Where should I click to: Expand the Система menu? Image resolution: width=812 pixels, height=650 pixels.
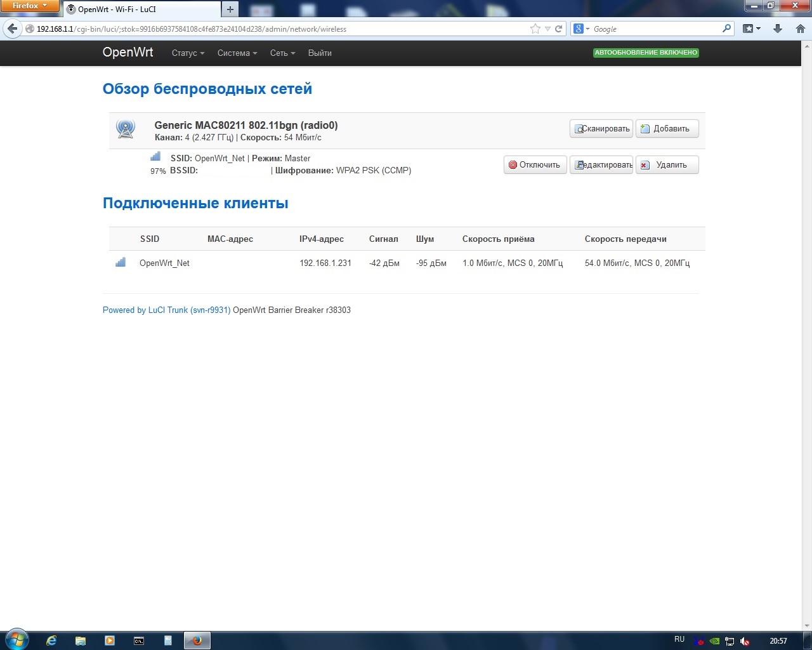pos(237,53)
